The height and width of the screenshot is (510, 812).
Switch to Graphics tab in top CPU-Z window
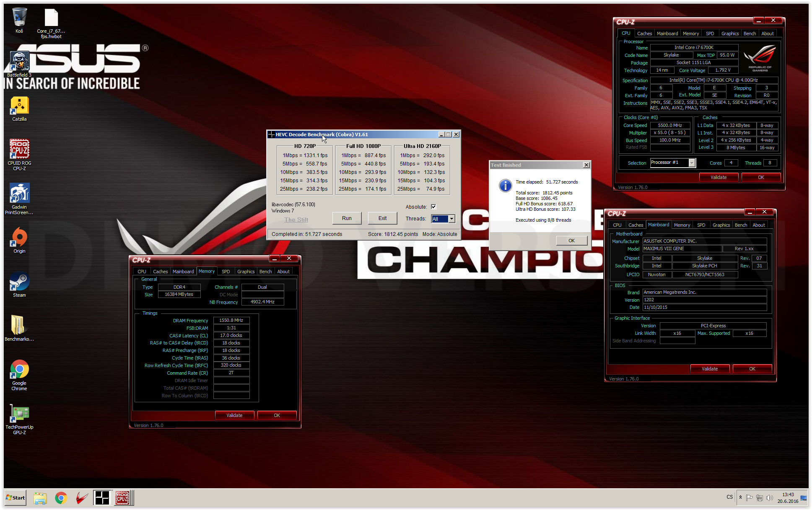pos(730,34)
